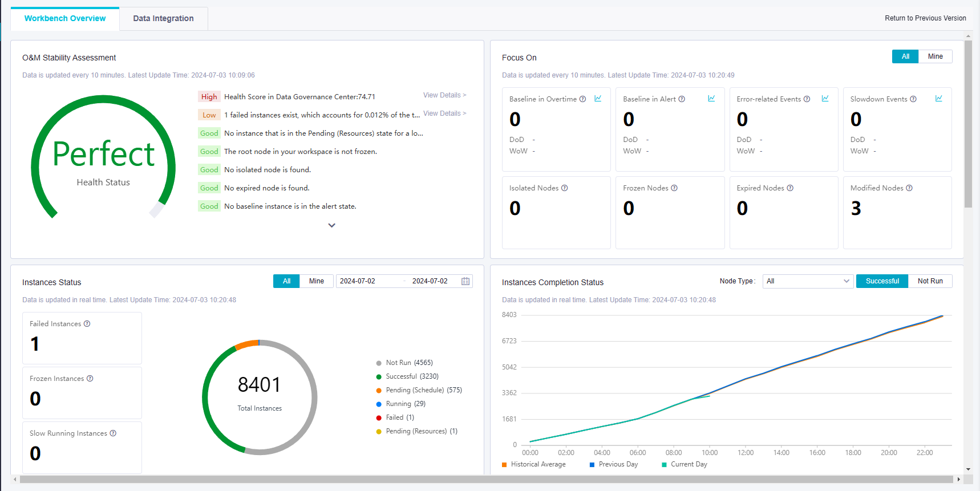Expand more stability assessment items chevron

[x=332, y=225]
